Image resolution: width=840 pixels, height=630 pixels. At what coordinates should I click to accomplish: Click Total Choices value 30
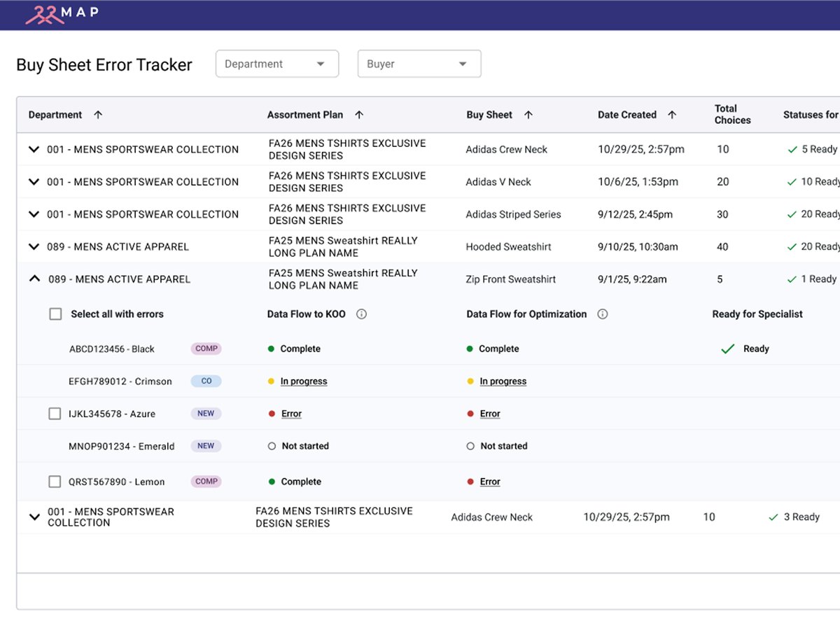722,214
